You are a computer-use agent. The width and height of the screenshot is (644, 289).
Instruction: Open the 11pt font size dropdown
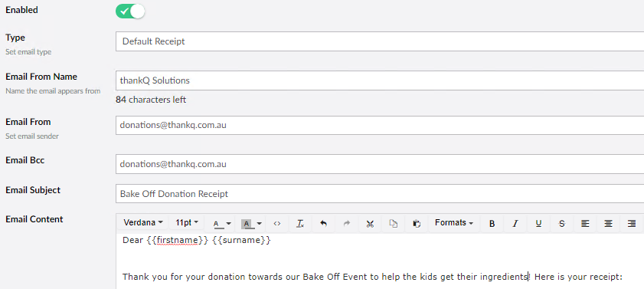tap(187, 223)
